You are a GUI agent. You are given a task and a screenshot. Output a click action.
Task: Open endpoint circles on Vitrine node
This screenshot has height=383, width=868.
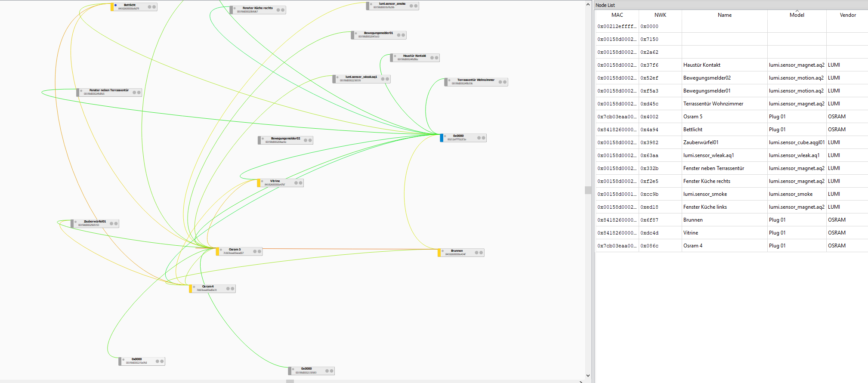298,183
